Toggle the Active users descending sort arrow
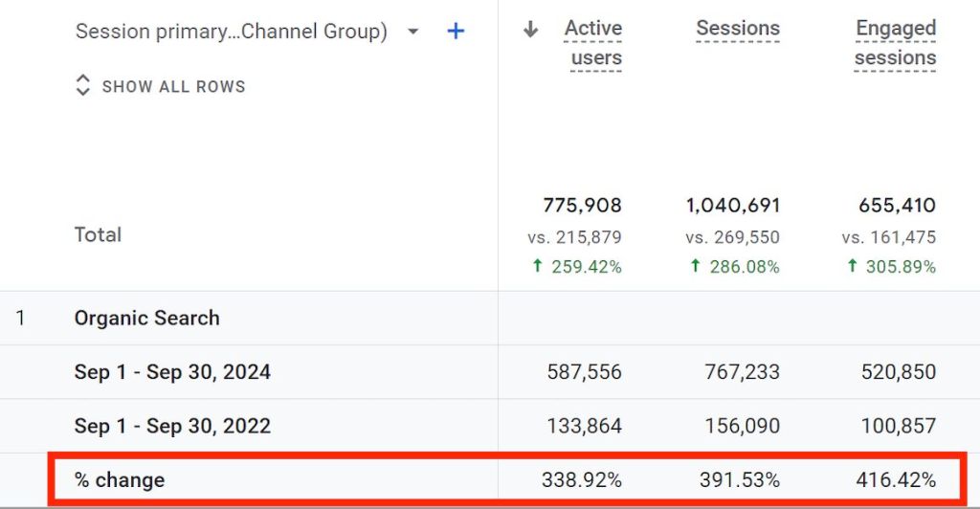This screenshot has height=509, width=980. [530, 29]
